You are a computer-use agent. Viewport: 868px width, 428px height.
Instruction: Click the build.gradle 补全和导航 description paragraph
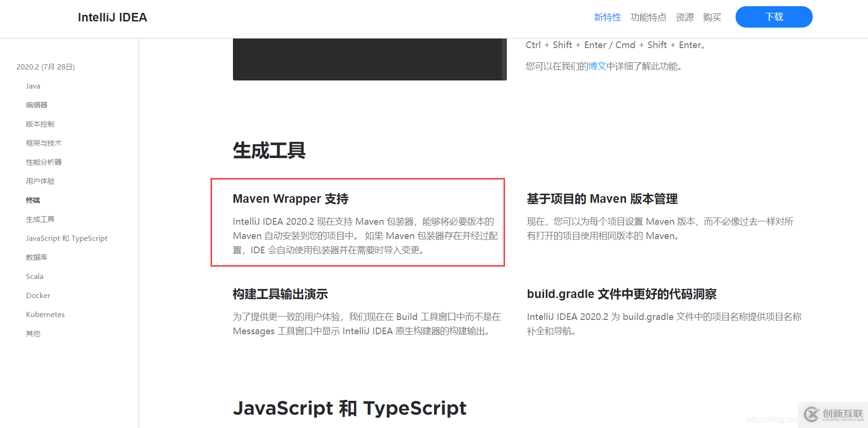click(x=664, y=324)
